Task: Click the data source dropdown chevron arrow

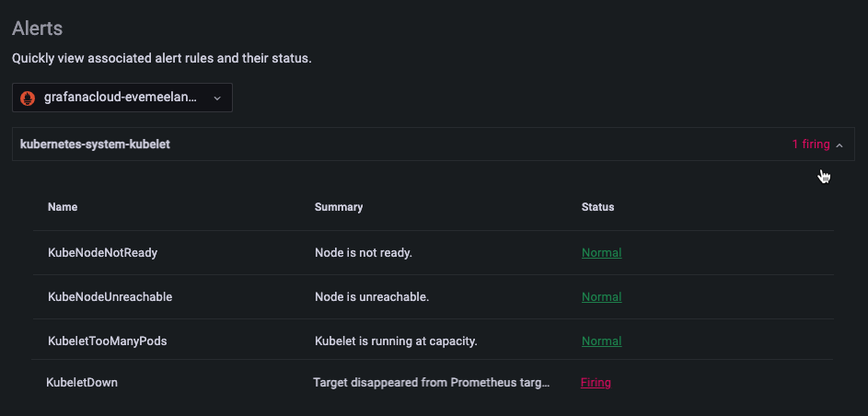Action: [217, 98]
